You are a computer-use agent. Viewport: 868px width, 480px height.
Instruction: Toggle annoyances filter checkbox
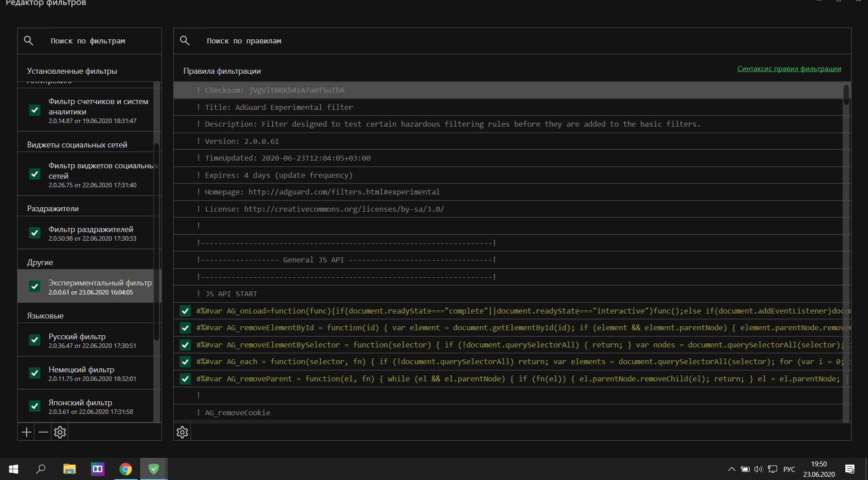(x=34, y=233)
